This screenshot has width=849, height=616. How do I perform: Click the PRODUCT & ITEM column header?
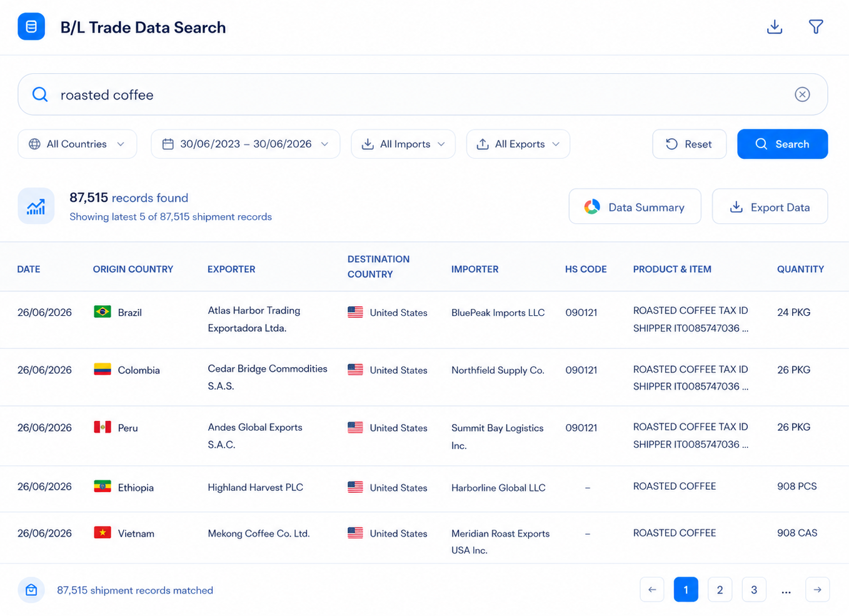(672, 269)
